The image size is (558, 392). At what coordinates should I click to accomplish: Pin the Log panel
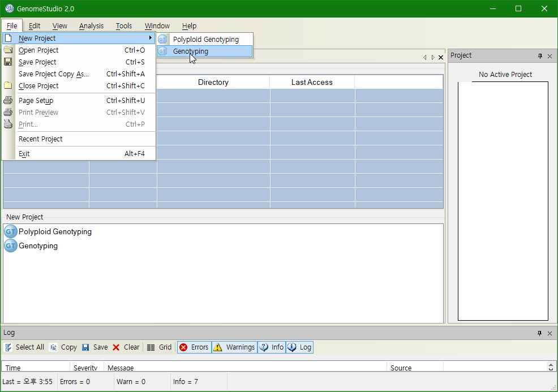click(539, 333)
